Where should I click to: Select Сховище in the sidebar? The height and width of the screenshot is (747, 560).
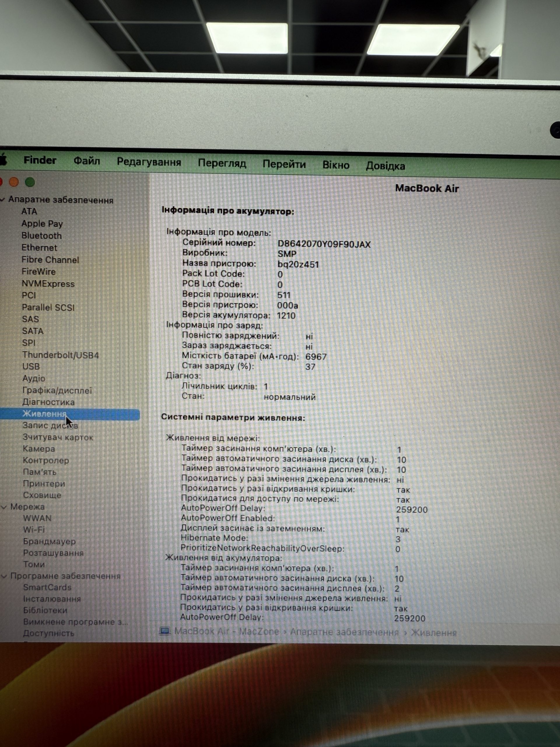pyautogui.click(x=42, y=495)
